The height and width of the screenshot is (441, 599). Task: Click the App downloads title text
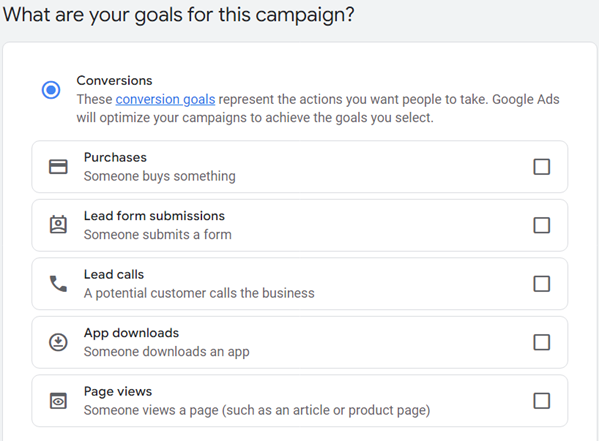click(131, 333)
